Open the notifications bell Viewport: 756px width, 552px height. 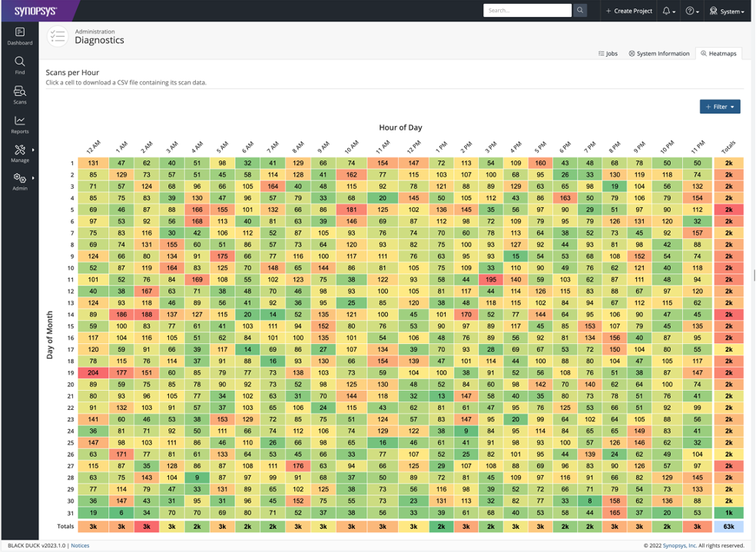(x=668, y=10)
